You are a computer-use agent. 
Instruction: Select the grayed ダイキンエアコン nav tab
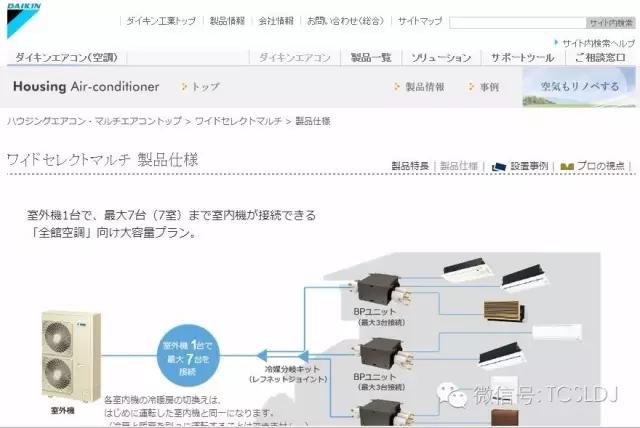pyautogui.click(x=295, y=58)
